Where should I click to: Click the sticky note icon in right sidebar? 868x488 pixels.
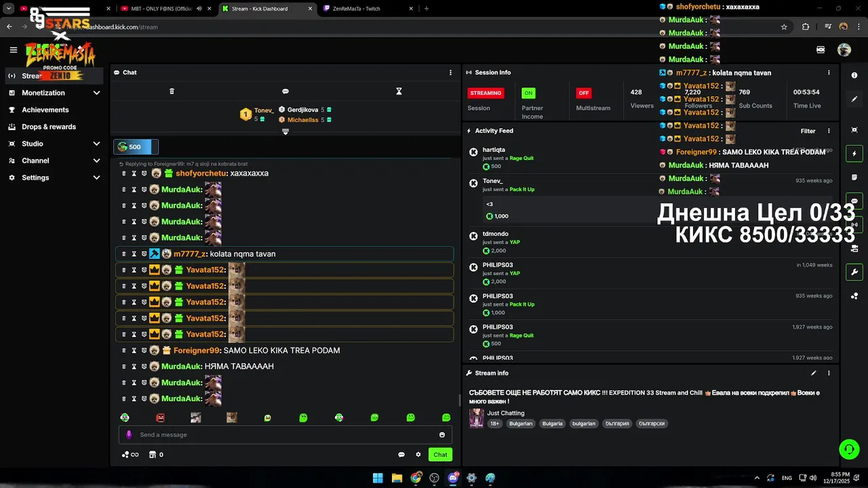click(x=854, y=178)
